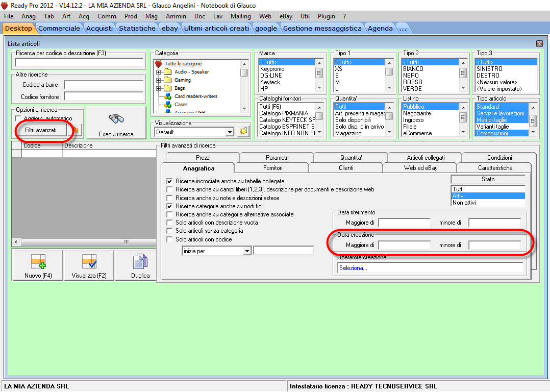
Task: Click the folder icon next to Visualizzazione
Action: (243, 132)
